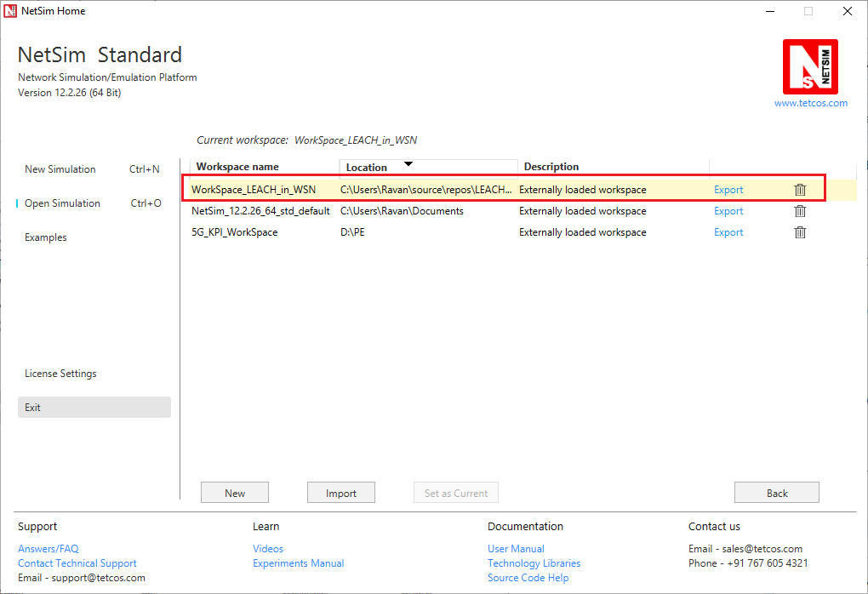This screenshot has width=868, height=594.
Task: Open Technology Libraries documentation link
Action: coord(534,563)
